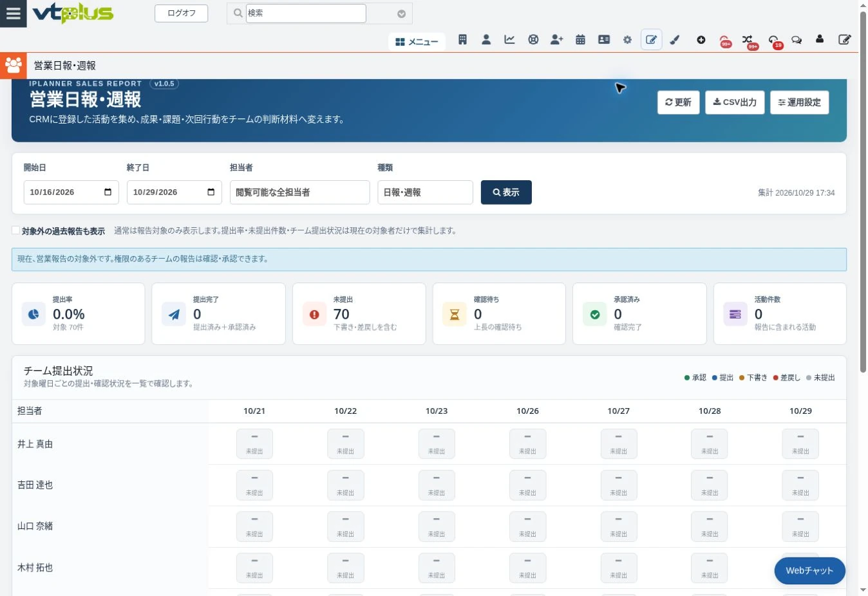Screen dimensions: 868x596
Task: Click the 提出率 0.0% card
Action: point(78,314)
